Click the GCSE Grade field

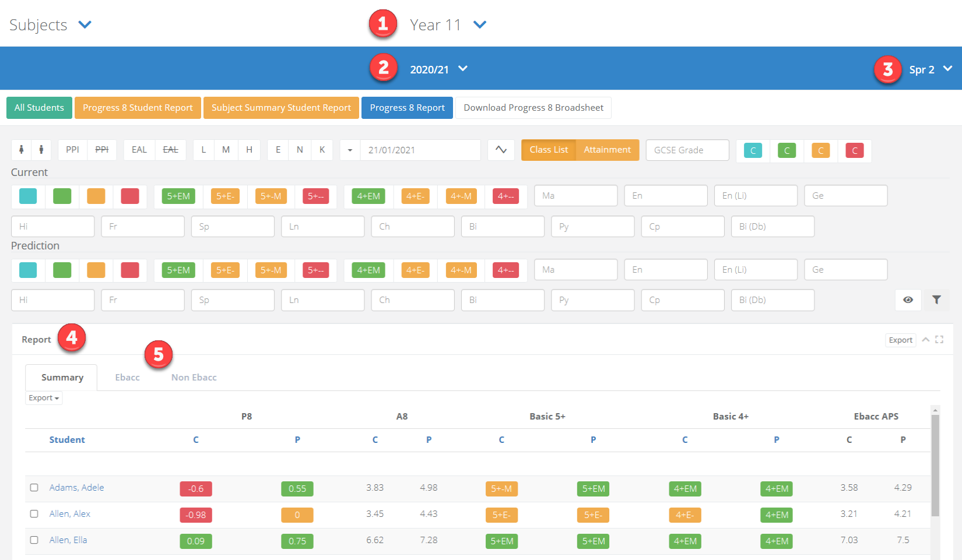(x=687, y=150)
